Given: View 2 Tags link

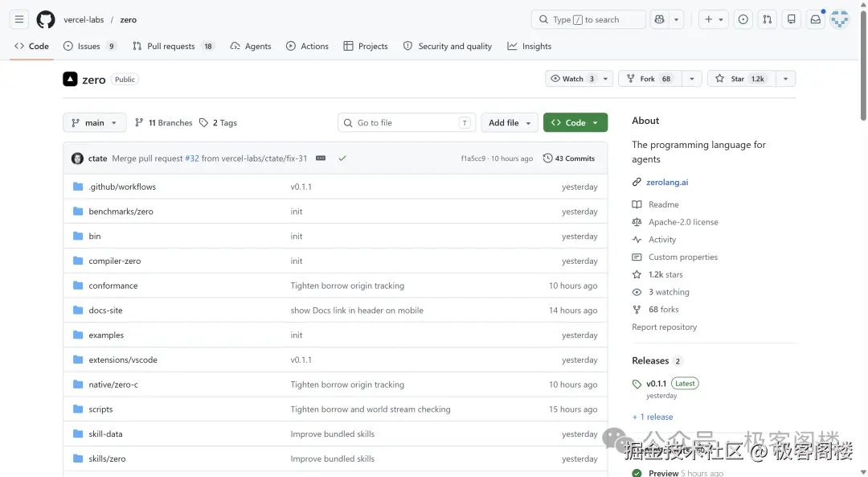Looking at the screenshot, I should (x=218, y=122).
